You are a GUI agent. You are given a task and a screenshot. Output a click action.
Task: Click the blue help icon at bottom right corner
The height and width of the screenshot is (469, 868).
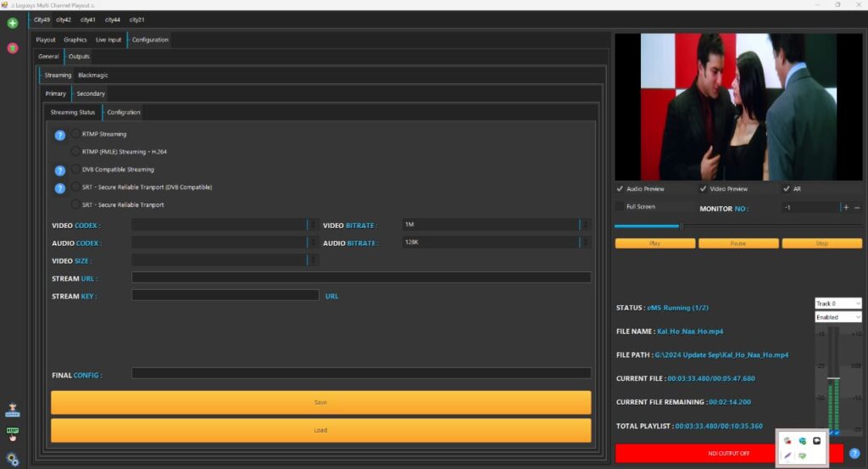coord(854,454)
